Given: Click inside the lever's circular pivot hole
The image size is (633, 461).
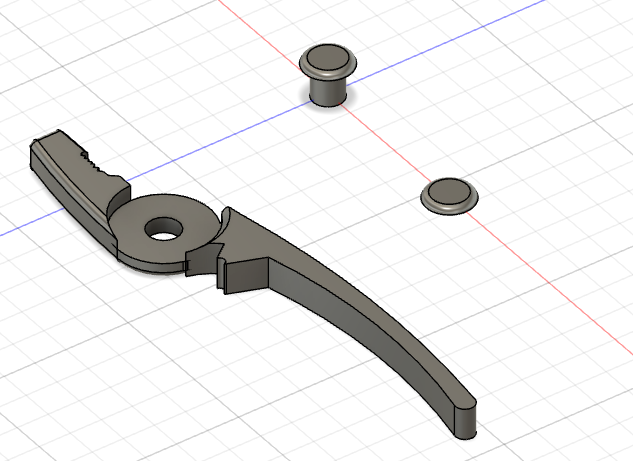Looking at the screenshot, I should 162,231.
